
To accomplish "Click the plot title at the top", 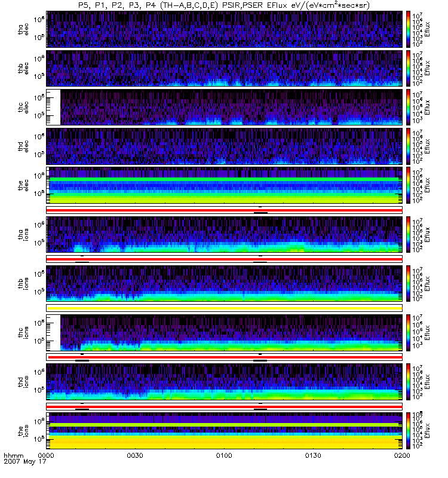I will click(x=223, y=5).
